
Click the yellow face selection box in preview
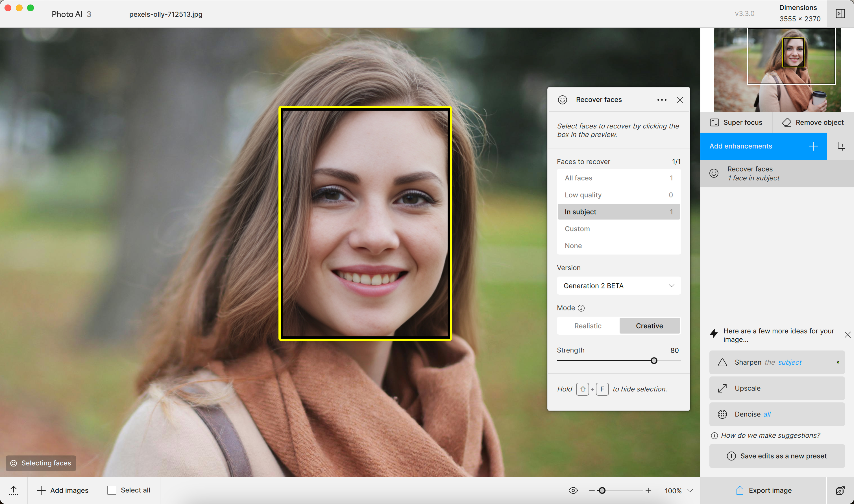365,223
